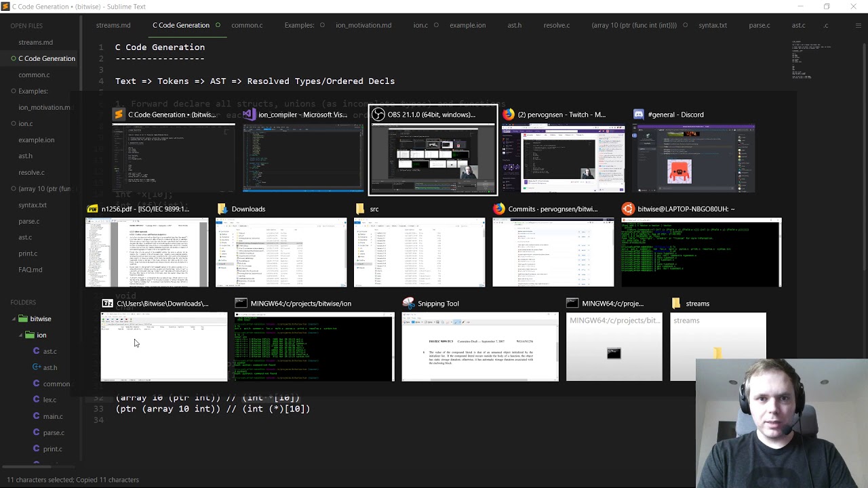
Task: Switch to resolve.c tab
Action: 557,25
